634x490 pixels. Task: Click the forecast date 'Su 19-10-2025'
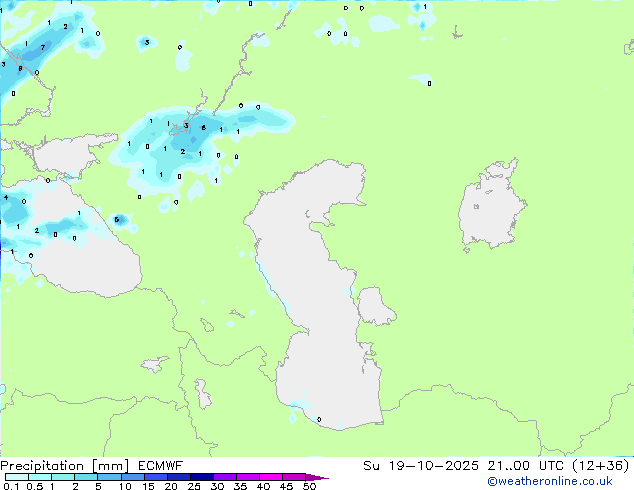coord(421,466)
